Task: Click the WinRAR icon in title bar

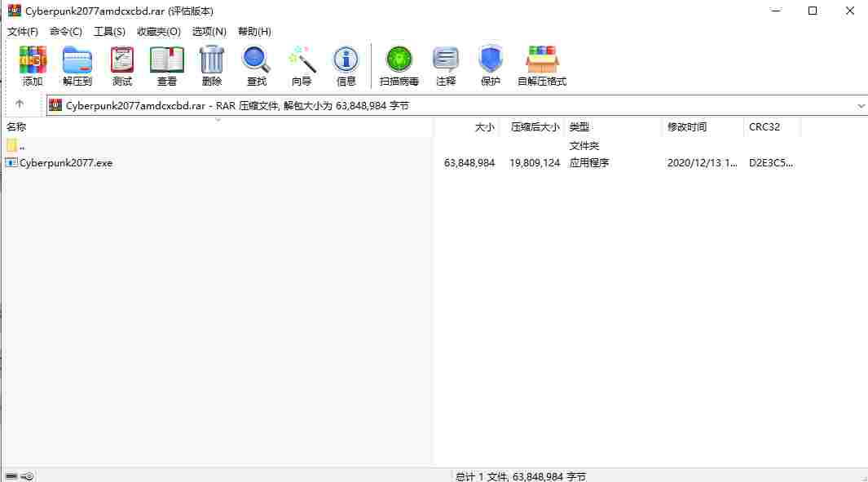Action: coord(14,11)
